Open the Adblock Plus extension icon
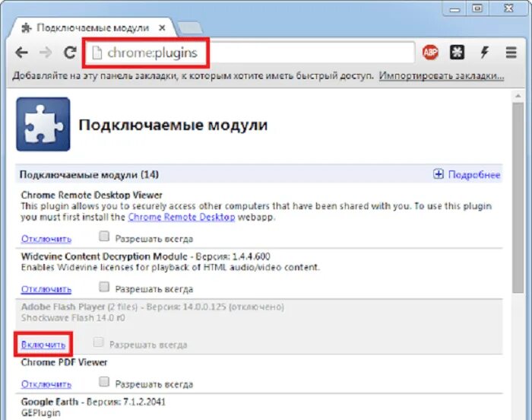 [430, 52]
